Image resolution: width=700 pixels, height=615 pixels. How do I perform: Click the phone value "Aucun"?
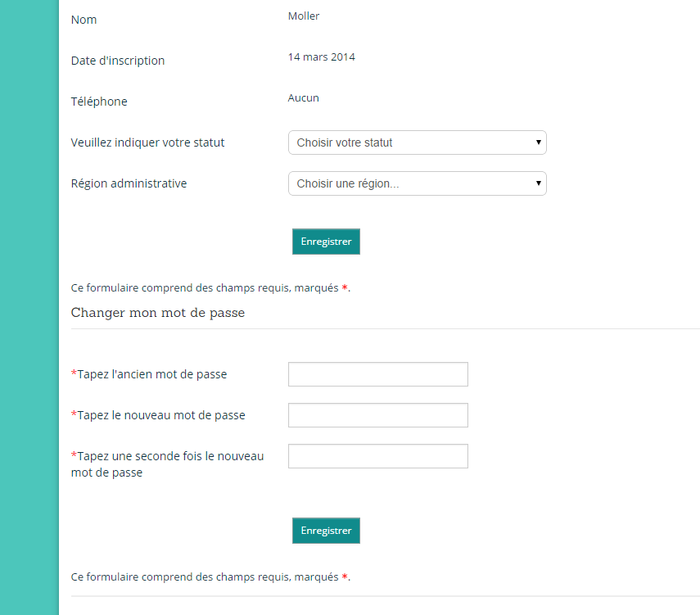point(304,98)
